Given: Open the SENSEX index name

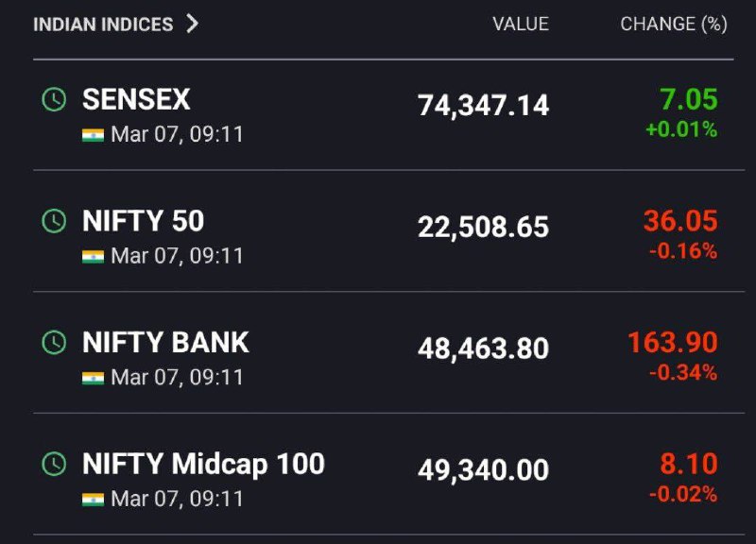Looking at the screenshot, I should [136, 99].
